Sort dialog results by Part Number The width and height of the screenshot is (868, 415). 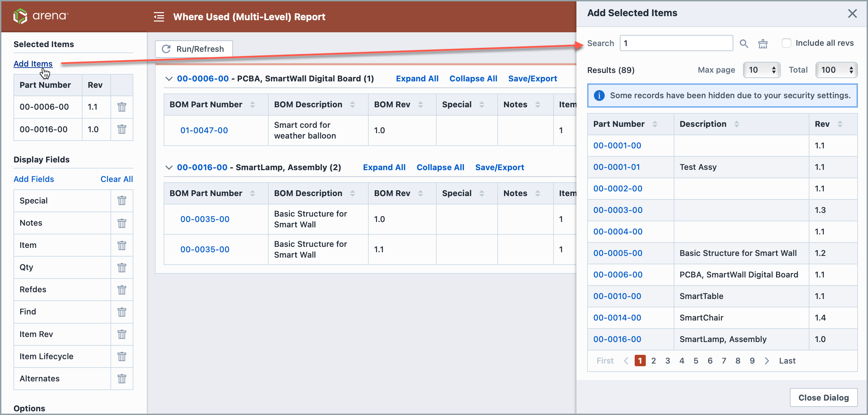point(655,124)
